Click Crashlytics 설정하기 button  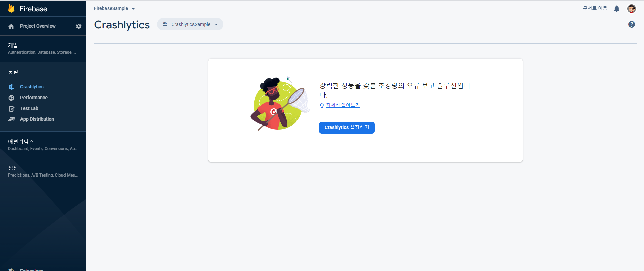coord(347,128)
